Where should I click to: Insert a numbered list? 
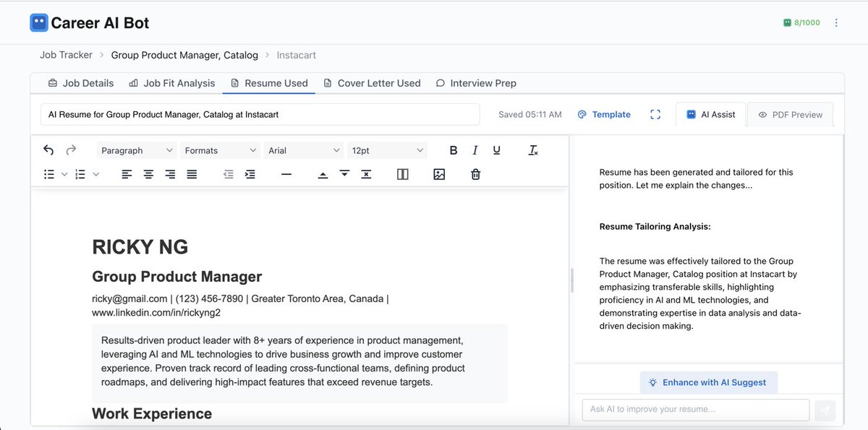click(81, 174)
